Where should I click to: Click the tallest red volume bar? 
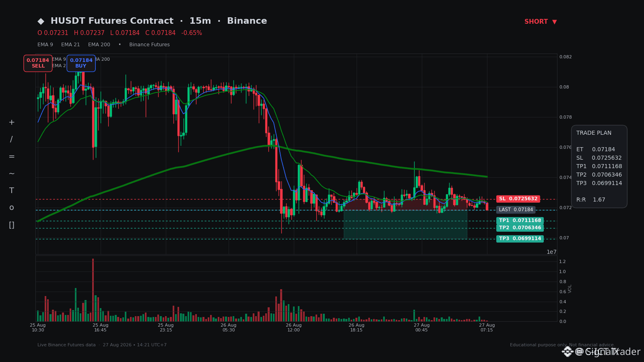point(93,290)
